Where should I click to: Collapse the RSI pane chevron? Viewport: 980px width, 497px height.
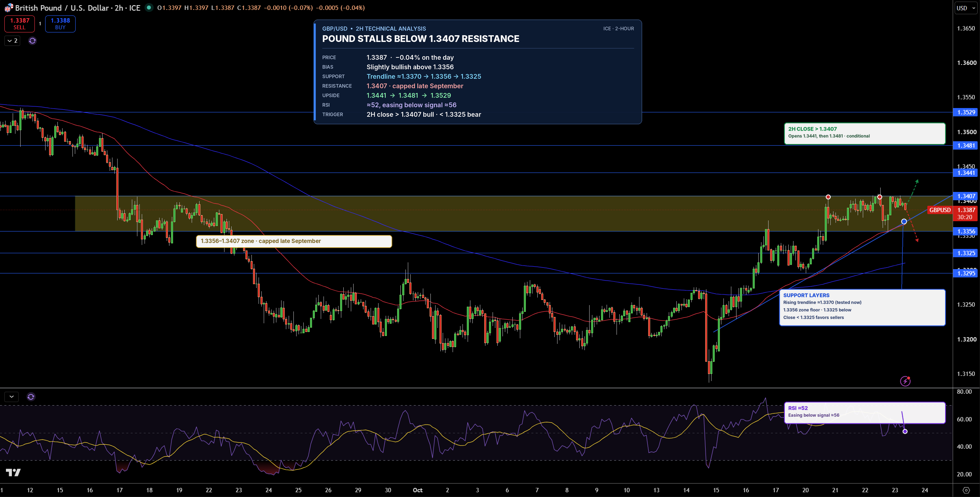(11, 396)
